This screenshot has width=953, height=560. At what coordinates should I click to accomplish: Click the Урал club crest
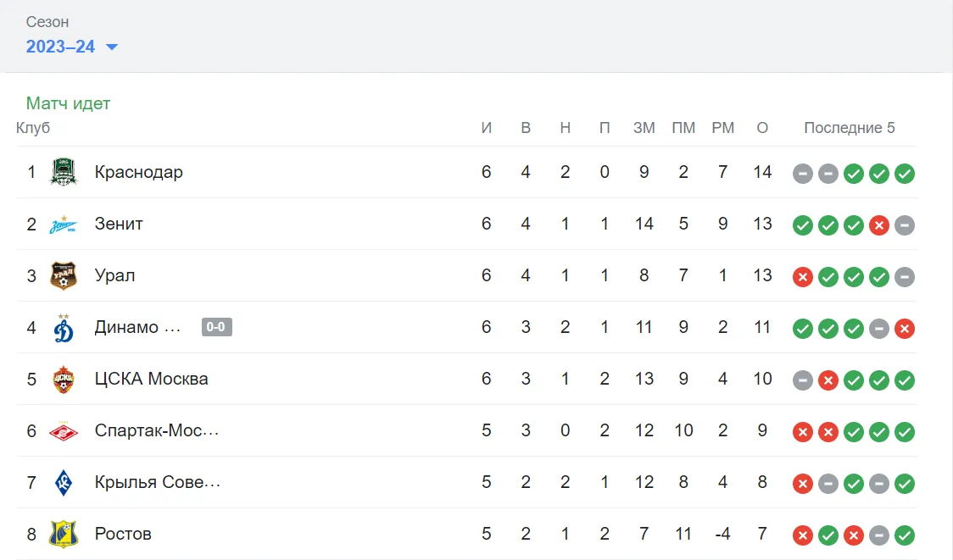coord(64,275)
